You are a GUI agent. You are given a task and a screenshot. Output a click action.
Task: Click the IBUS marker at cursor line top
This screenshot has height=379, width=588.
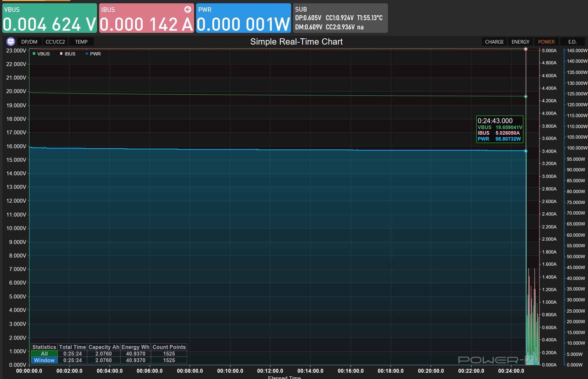(526, 49)
